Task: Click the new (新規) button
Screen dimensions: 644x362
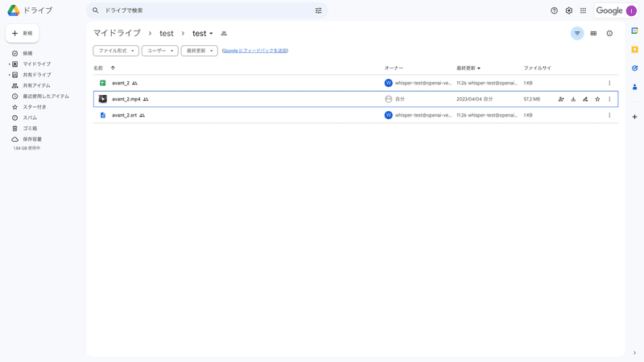Action: coord(23,33)
